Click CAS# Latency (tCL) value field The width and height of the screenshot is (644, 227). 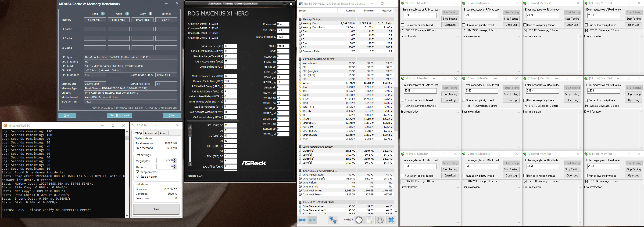[x=230, y=46]
